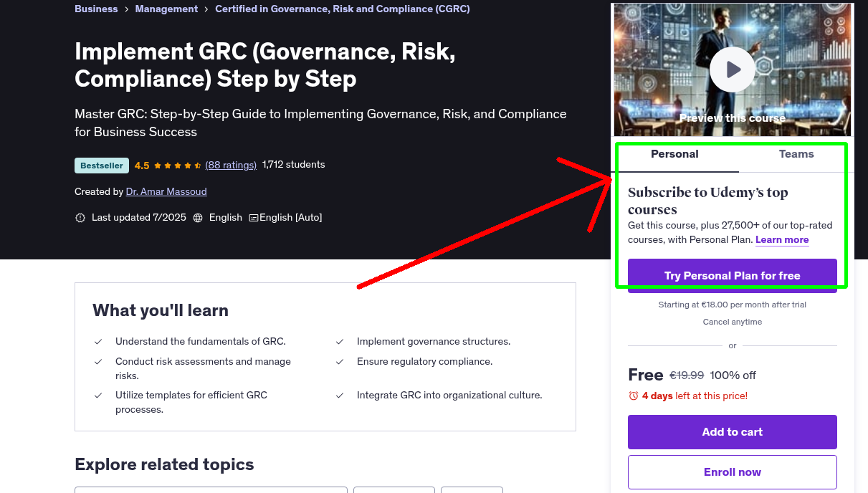Click the 'Preview this course' caption

733,118
